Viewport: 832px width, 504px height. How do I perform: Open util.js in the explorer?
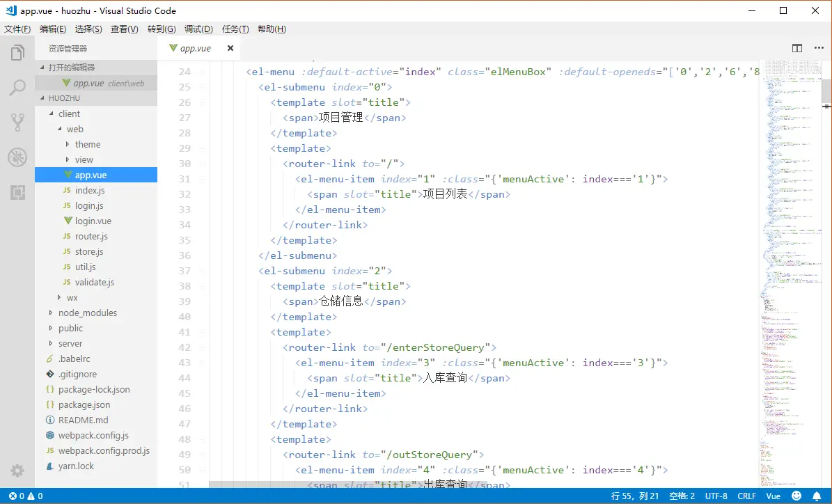click(x=96, y=267)
